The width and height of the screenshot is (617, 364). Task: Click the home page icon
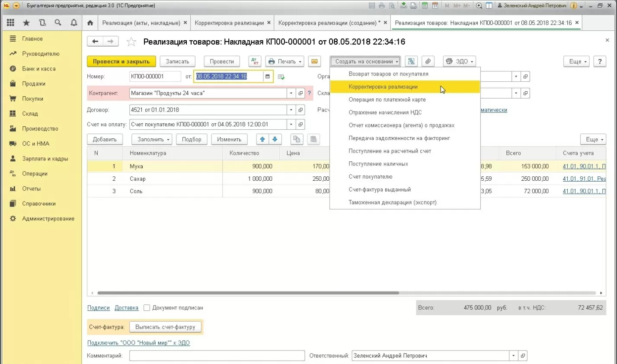click(x=90, y=23)
